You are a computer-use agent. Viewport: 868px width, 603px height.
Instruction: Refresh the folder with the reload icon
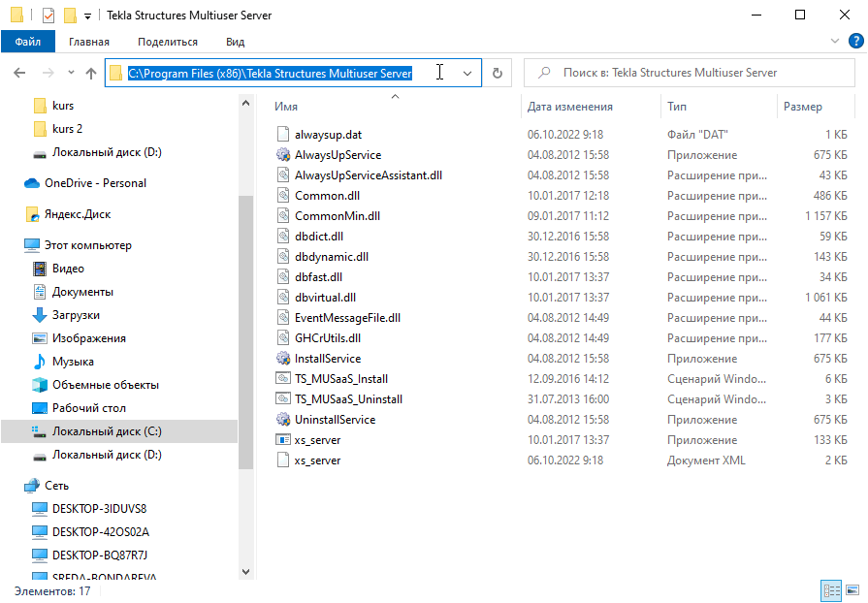(498, 73)
